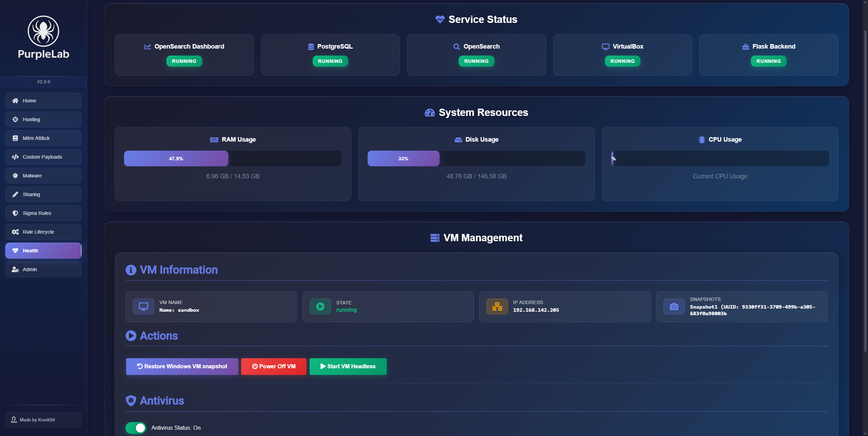Click the System Resources gauge icon
Image resolution: width=868 pixels, height=436 pixels.
point(430,112)
